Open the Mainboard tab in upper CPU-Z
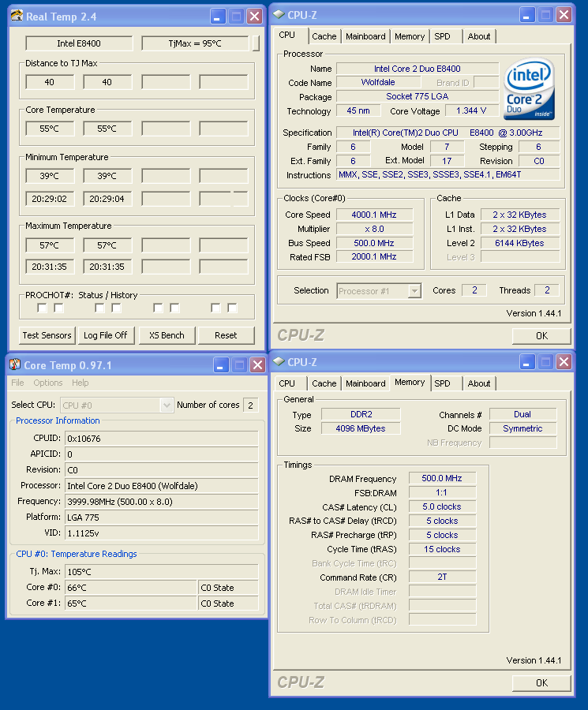The height and width of the screenshot is (710, 588). (365, 36)
